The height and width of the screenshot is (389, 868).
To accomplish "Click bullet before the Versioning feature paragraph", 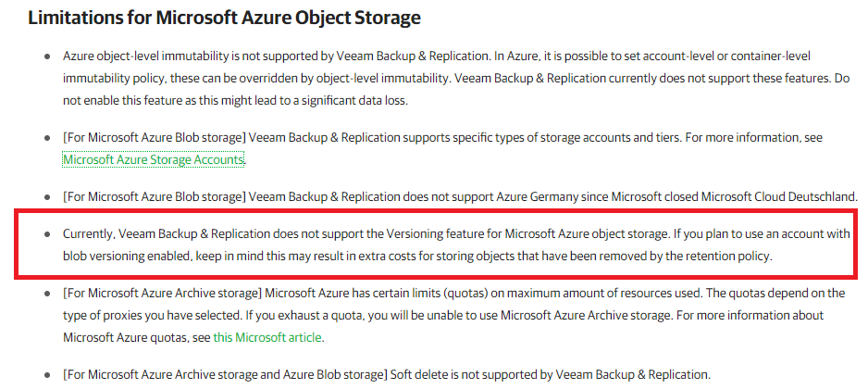I will point(47,234).
